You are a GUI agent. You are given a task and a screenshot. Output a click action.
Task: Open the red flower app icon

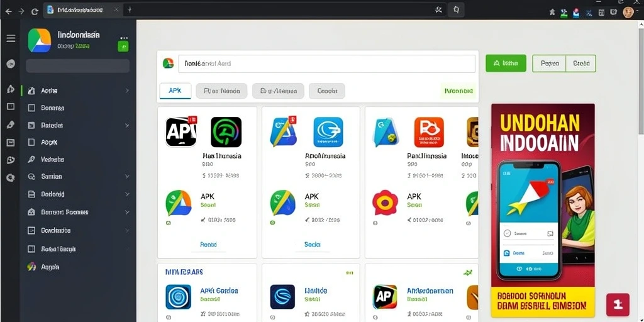[386, 202]
